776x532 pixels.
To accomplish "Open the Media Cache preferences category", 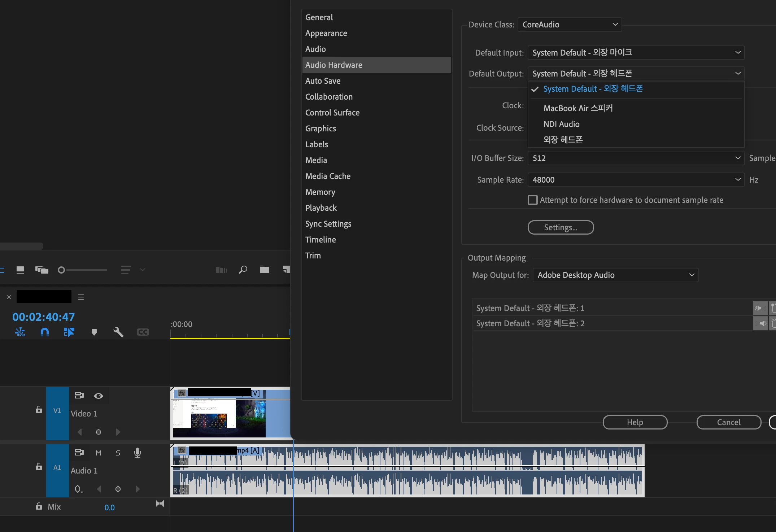I will pos(328,176).
